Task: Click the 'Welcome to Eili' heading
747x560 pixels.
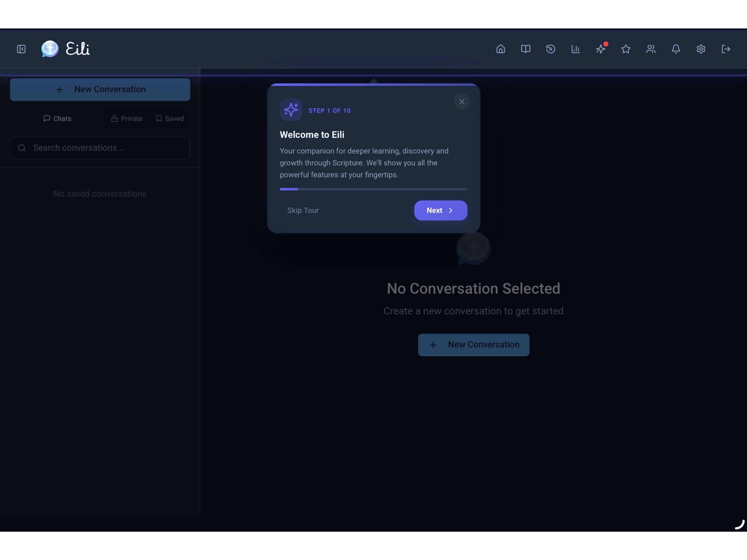Action: point(312,135)
